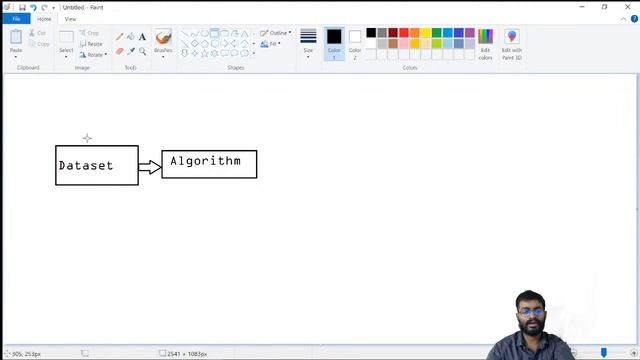Select the Pencil tool
The height and width of the screenshot is (360, 640).
(119, 37)
